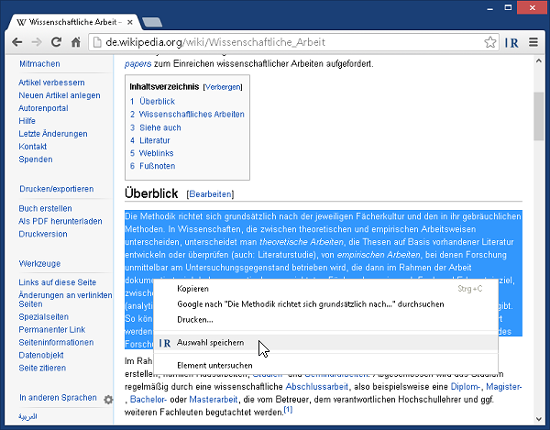Click Änderungen an verlinkten Seiten
550x430 pixels.
[x=65, y=300]
